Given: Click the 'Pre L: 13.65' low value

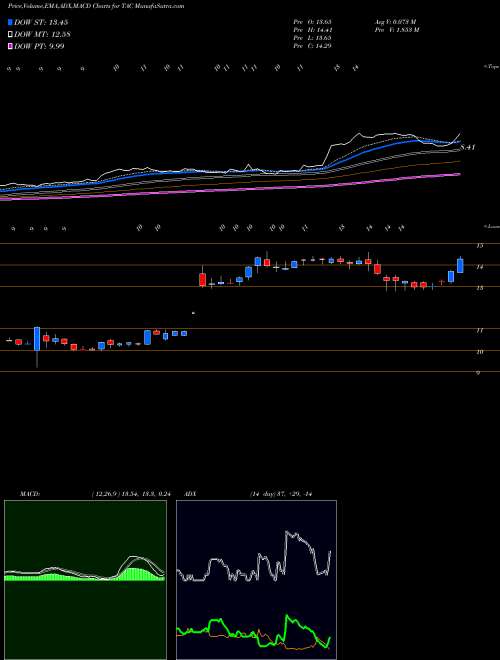Looking at the screenshot, I should click(x=312, y=37).
